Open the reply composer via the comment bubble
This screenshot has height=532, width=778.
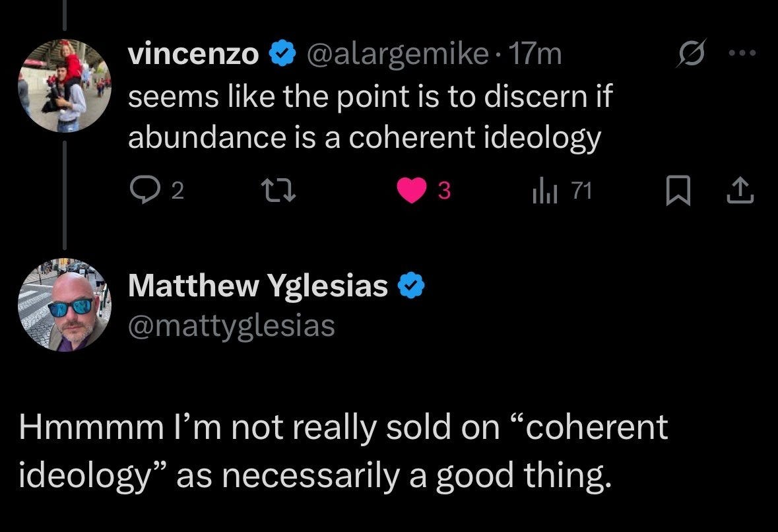141,191
